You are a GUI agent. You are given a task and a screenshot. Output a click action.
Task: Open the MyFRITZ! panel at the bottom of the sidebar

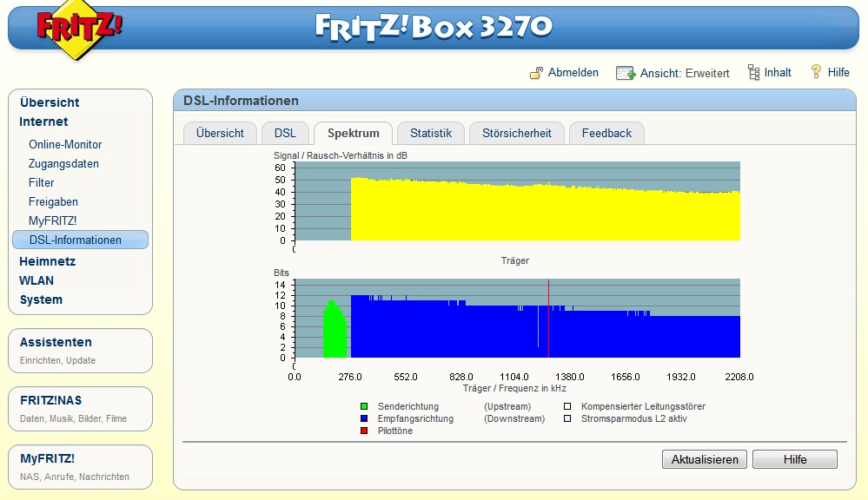80,467
